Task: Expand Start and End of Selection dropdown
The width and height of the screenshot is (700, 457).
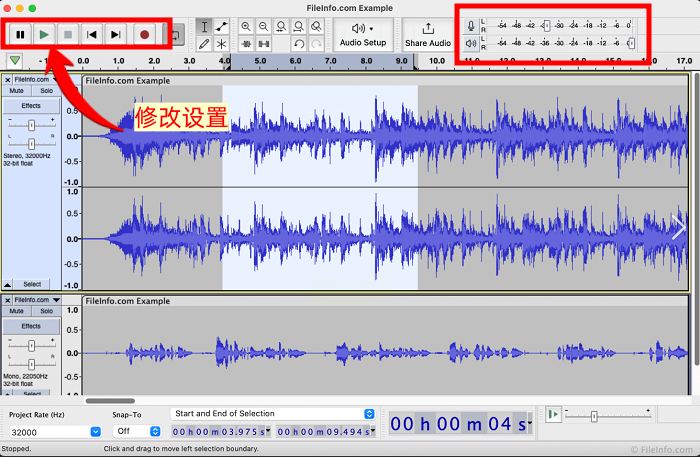Action: click(x=369, y=413)
